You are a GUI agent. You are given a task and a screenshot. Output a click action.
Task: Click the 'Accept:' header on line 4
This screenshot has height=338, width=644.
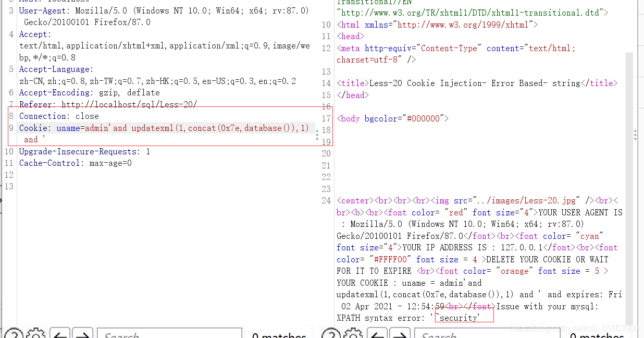coord(35,34)
